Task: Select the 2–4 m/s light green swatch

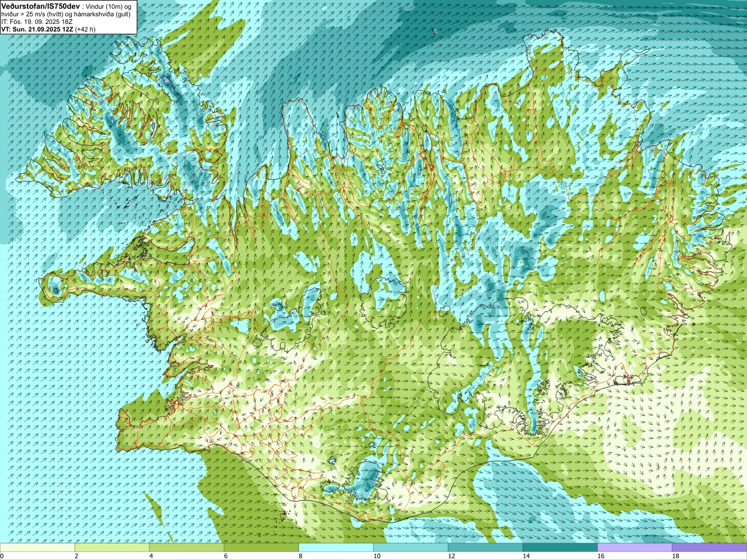Action: click(x=112, y=548)
